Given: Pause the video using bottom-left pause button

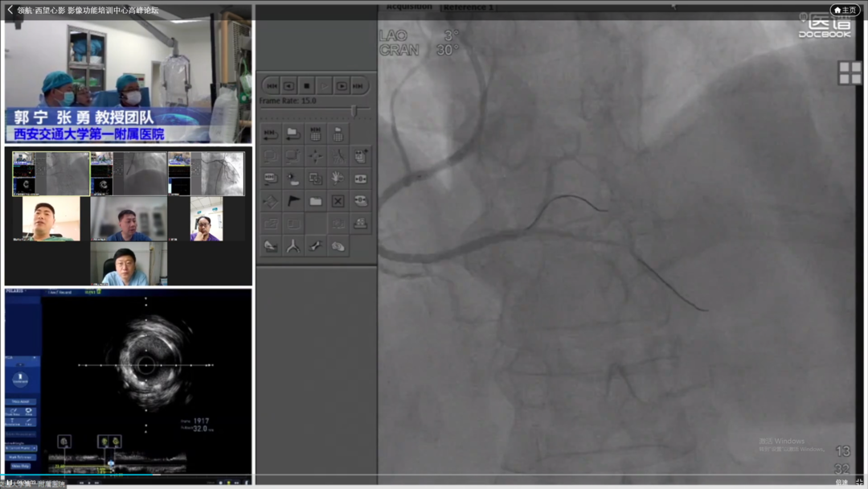Looking at the screenshot, I should coord(10,483).
